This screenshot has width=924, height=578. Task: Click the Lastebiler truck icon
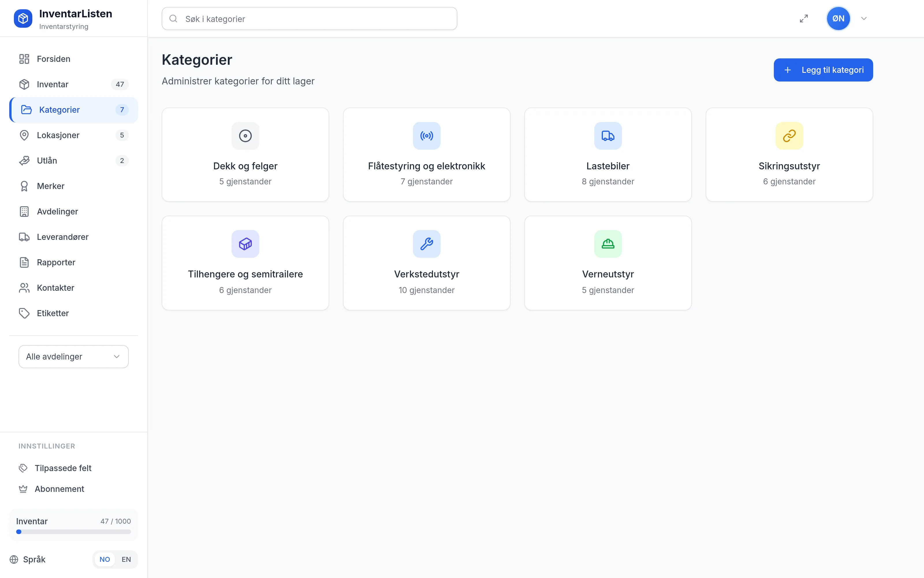[x=608, y=136]
